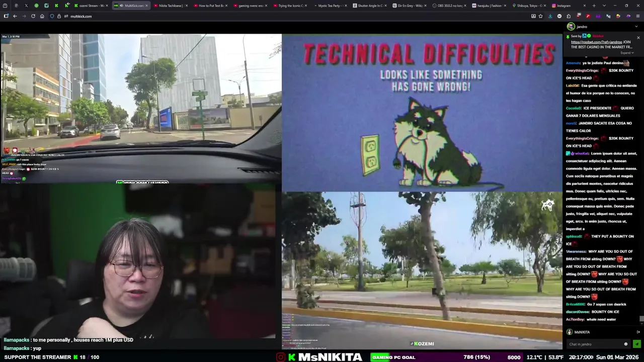The height and width of the screenshot is (362, 644).
Task: Switch to the Dir En Grey Wikipedia tab
Action: coord(409,6)
